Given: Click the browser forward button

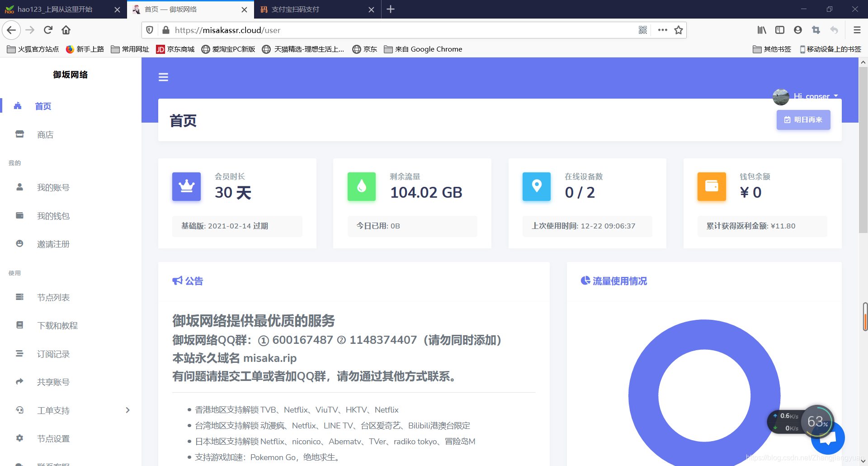Looking at the screenshot, I should pyautogui.click(x=30, y=30).
